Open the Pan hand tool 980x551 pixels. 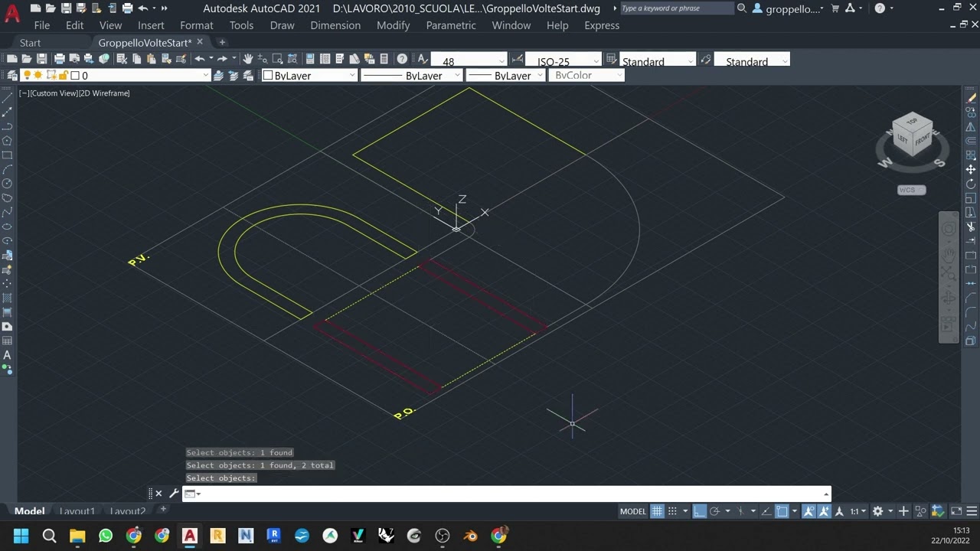(x=247, y=59)
